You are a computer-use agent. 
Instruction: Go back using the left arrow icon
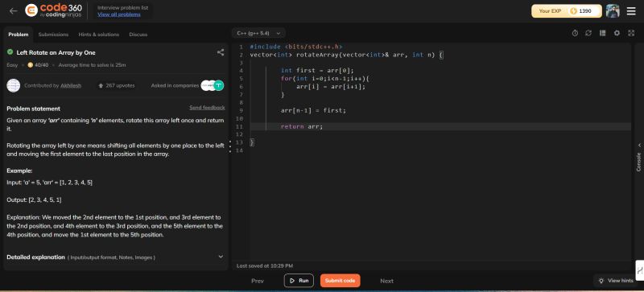click(13, 11)
